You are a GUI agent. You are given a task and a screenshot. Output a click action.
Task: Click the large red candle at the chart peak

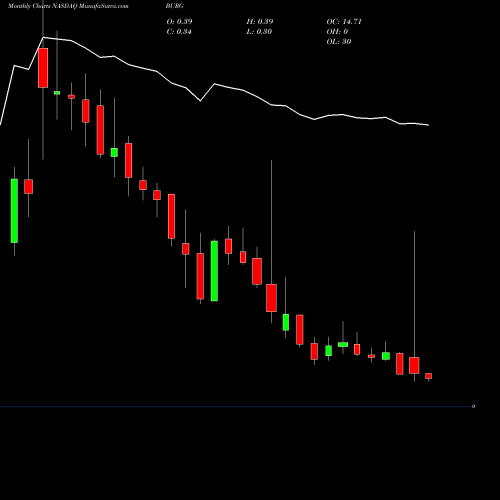(x=43, y=68)
